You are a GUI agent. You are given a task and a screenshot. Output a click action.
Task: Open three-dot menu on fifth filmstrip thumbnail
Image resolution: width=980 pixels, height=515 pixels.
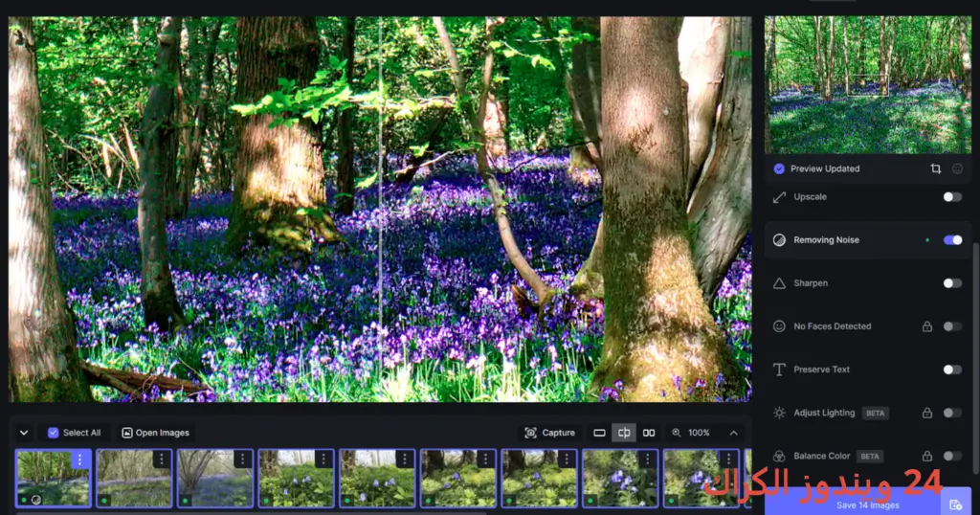(405, 459)
